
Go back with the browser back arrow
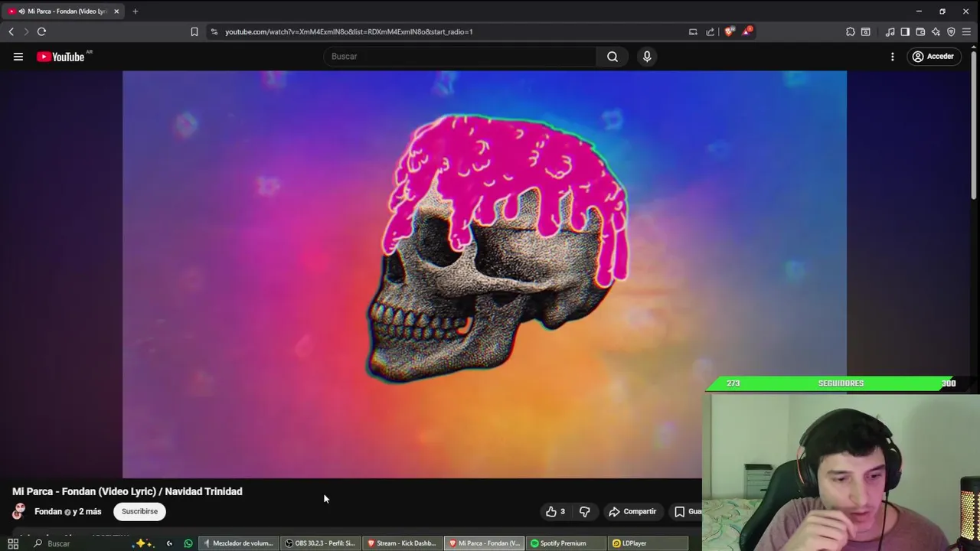coord(11,31)
